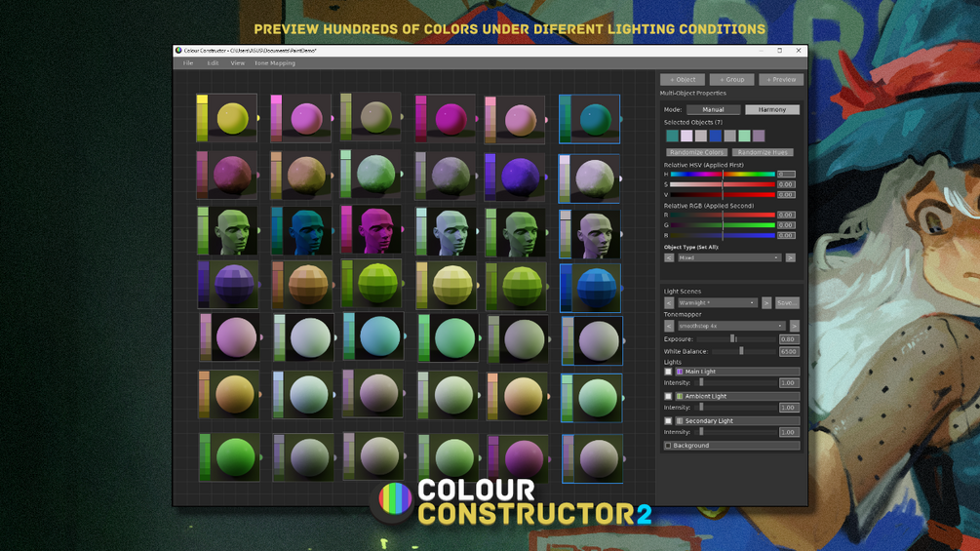Screen dimensions: 980x551
Task: Enable the Background checkbox
Action: pyautogui.click(x=668, y=446)
